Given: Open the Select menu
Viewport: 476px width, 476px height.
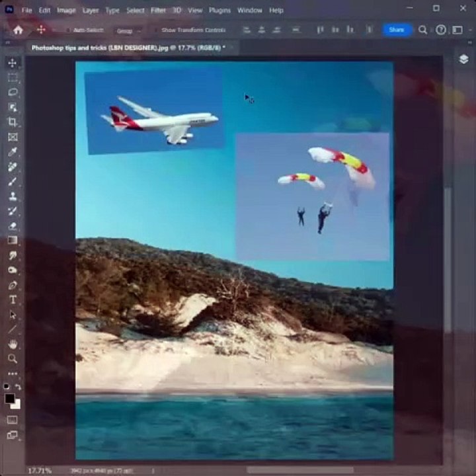Looking at the screenshot, I should click(136, 11).
